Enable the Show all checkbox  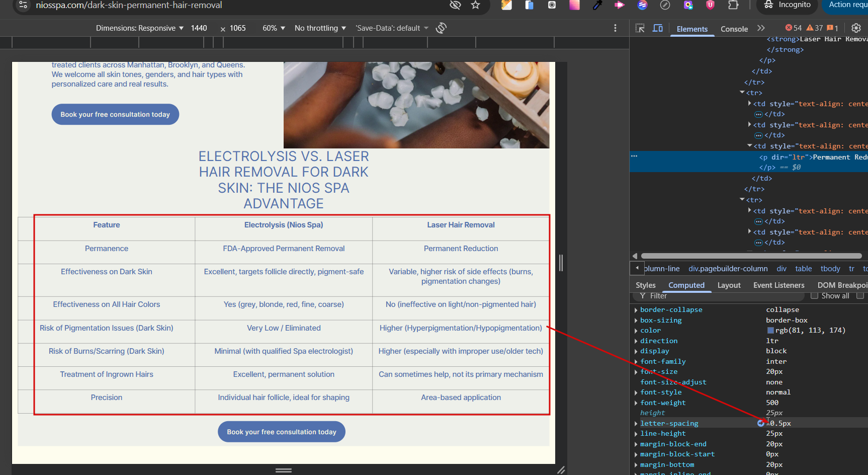tap(814, 296)
